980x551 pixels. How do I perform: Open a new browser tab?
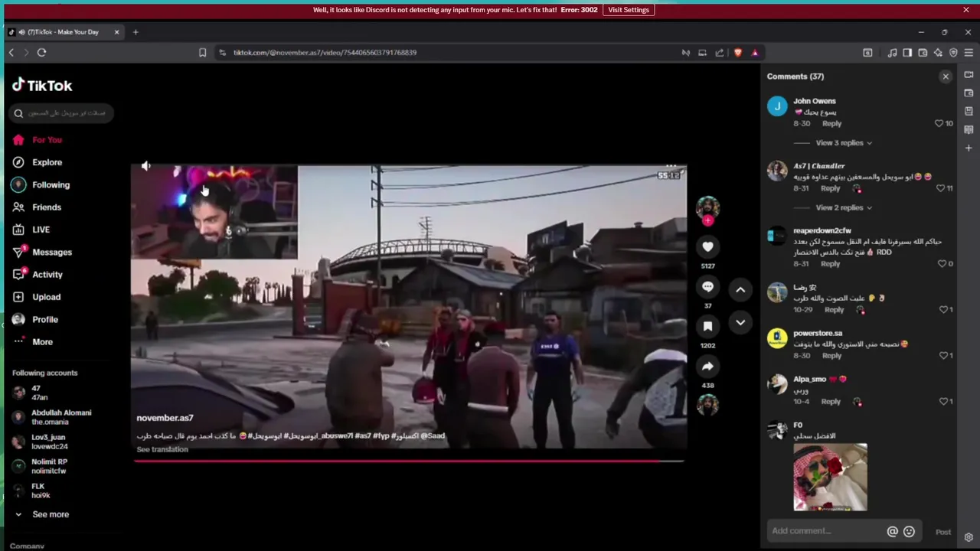tap(136, 32)
